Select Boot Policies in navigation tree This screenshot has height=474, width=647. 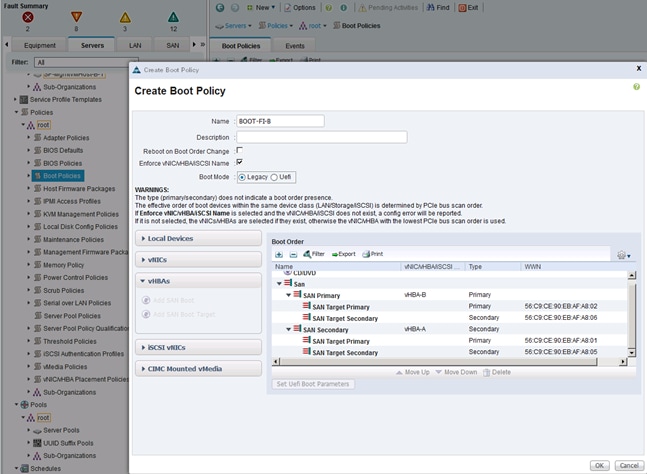tap(58, 176)
